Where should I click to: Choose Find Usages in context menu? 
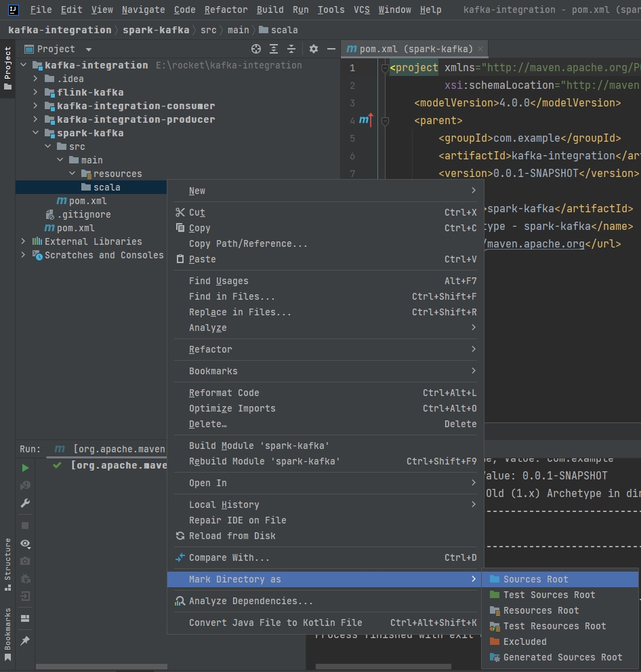tap(325, 281)
